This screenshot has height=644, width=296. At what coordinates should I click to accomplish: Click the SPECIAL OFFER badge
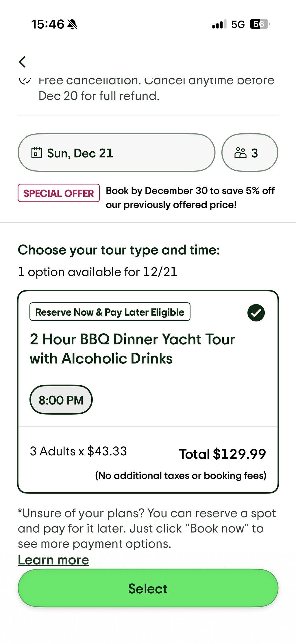click(59, 193)
